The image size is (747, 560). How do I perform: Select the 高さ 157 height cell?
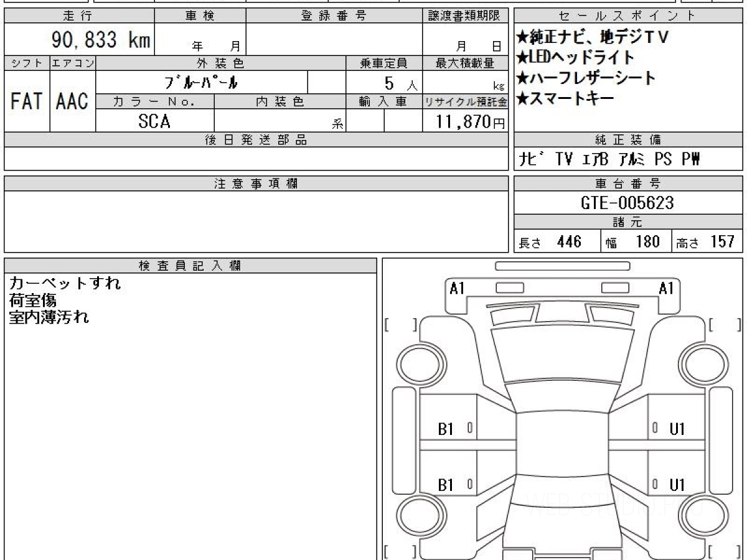707,241
